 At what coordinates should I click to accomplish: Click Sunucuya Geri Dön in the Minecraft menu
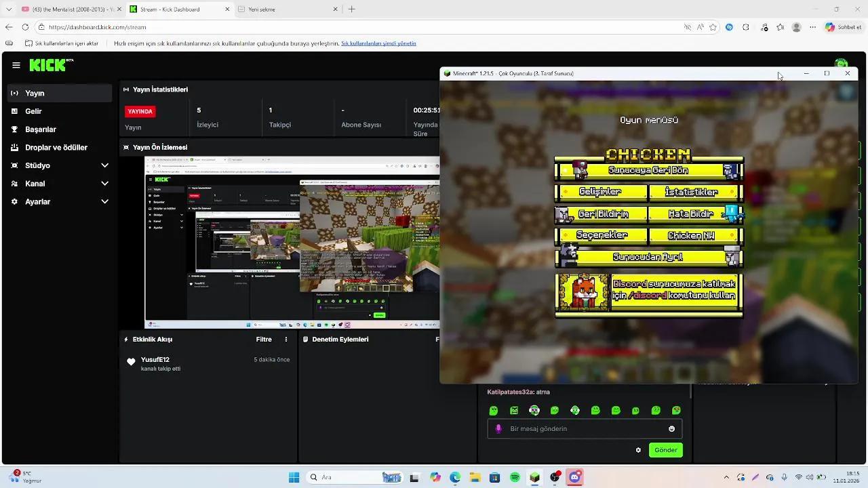pos(648,170)
